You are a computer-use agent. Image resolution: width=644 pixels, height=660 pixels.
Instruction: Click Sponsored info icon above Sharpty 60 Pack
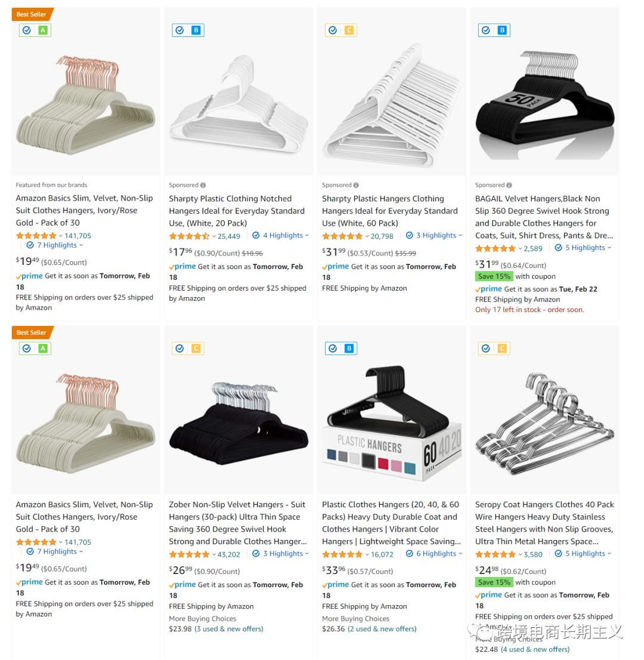(356, 185)
